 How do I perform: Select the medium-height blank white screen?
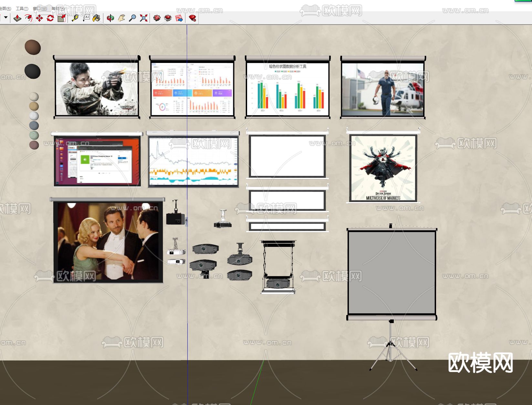[x=287, y=198]
